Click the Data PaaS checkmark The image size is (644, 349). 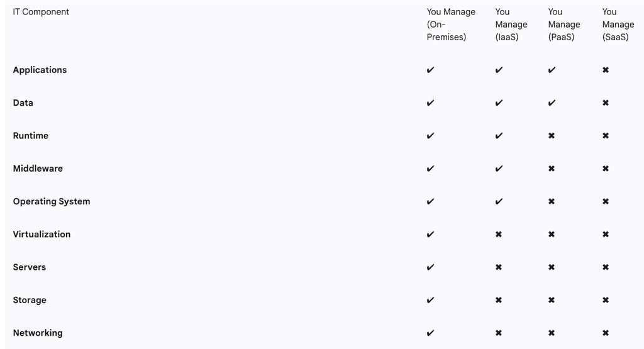click(552, 103)
